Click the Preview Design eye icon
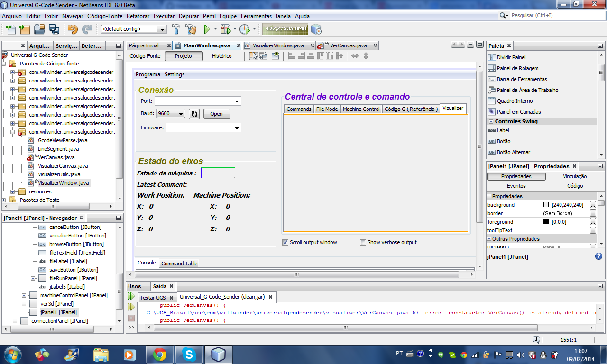Screen dimensions: 607x364 (276, 56)
